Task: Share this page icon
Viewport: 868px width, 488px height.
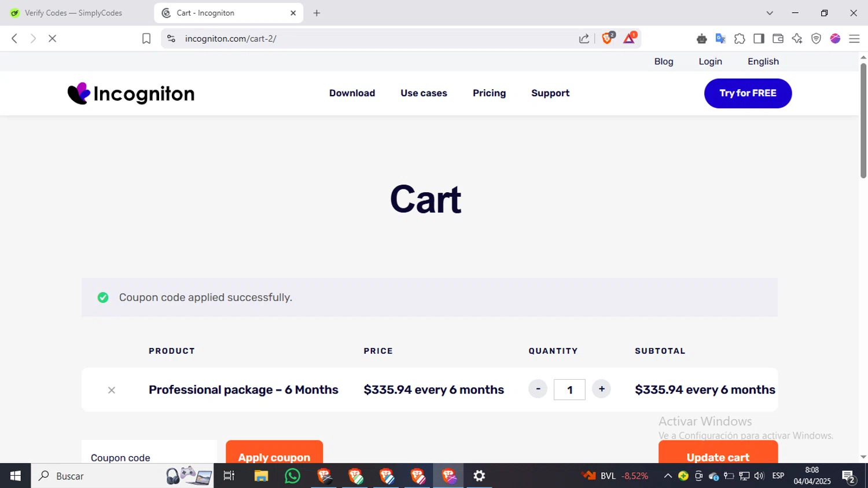Action: click(x=584, y=38)
